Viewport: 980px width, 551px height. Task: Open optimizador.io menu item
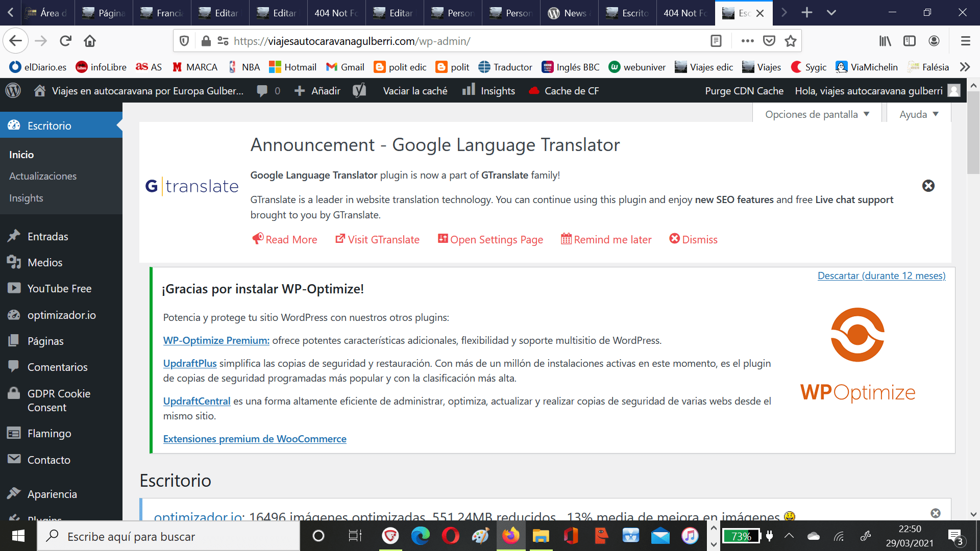[61, 315]
